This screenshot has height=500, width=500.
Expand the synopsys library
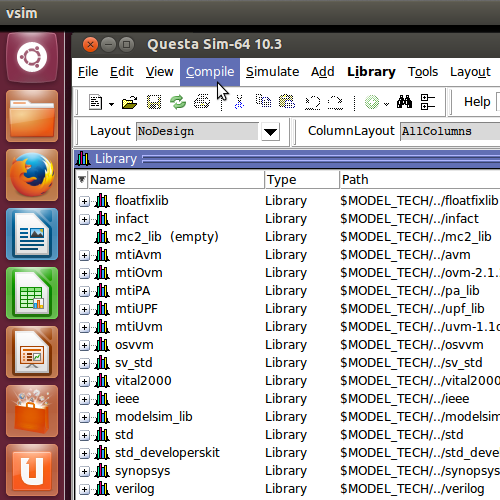tap(84, 471)
